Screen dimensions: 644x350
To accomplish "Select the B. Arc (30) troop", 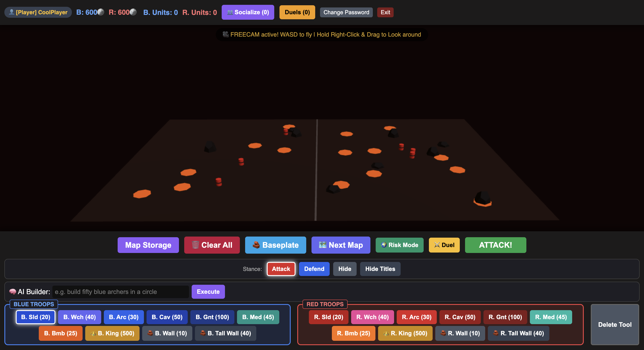I will 124,317.
